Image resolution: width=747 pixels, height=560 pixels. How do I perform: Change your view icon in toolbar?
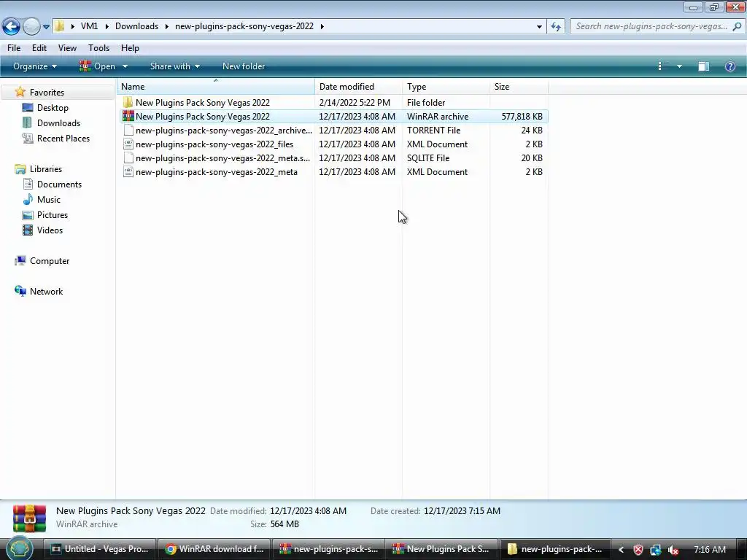point(662,66)
